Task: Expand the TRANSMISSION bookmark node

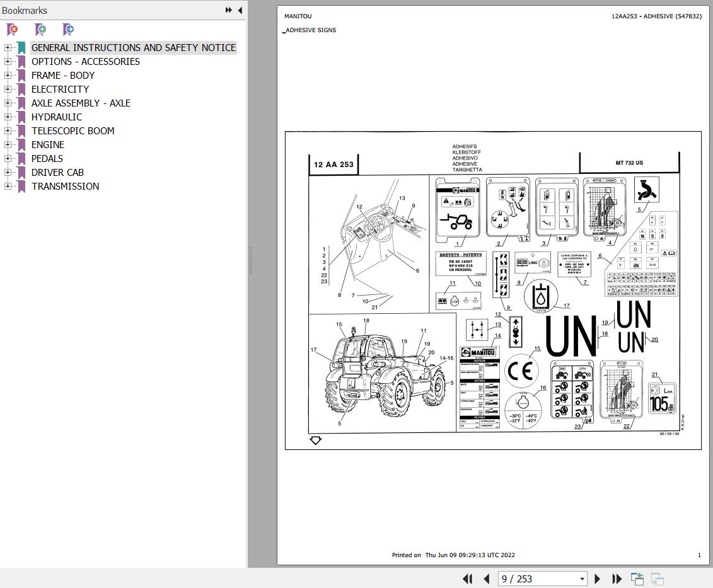Action: pyautogui.click(x=8, y=186)
